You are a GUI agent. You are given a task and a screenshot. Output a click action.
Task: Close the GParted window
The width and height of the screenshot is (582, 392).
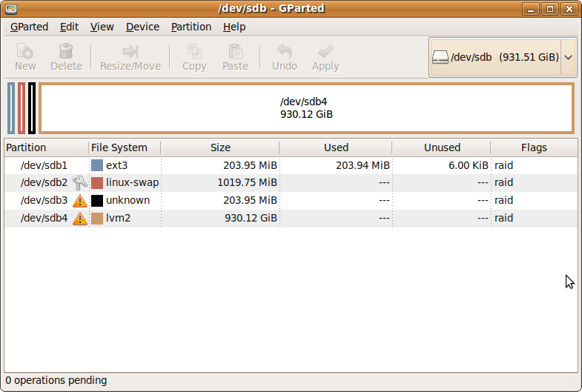coord(569,9)
